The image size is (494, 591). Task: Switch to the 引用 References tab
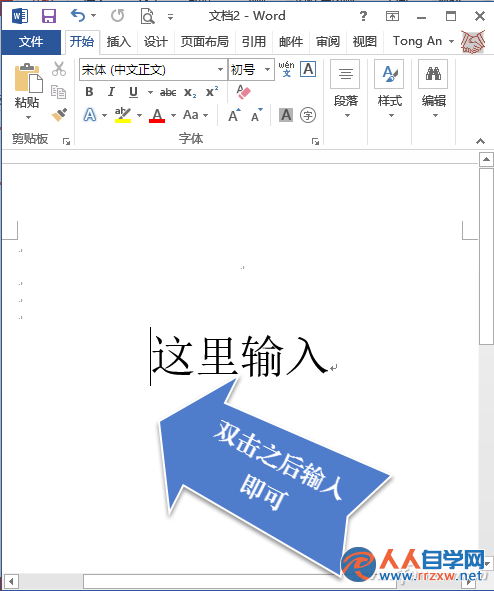click(x=254, y=41)
